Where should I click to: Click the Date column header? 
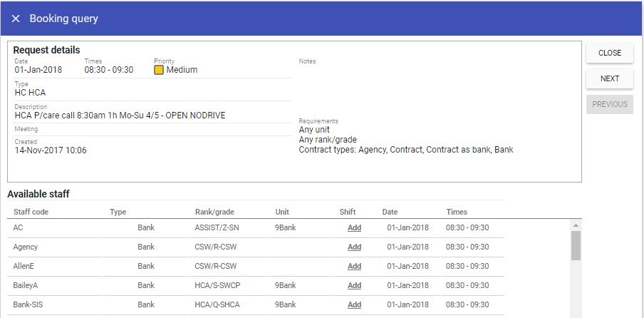point(390,212)
